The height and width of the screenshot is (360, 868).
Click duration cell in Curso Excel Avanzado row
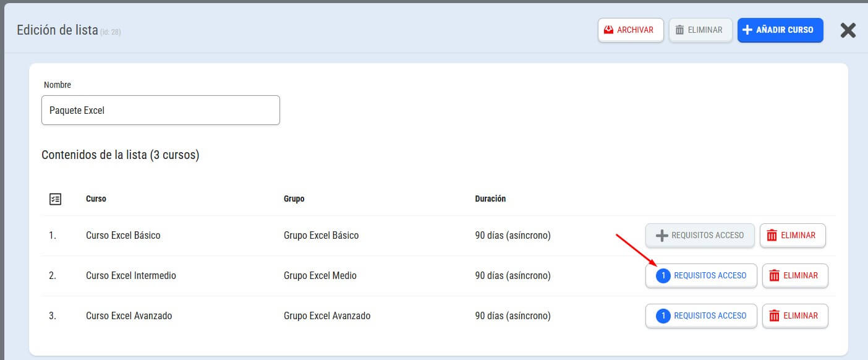pos(513,316)
